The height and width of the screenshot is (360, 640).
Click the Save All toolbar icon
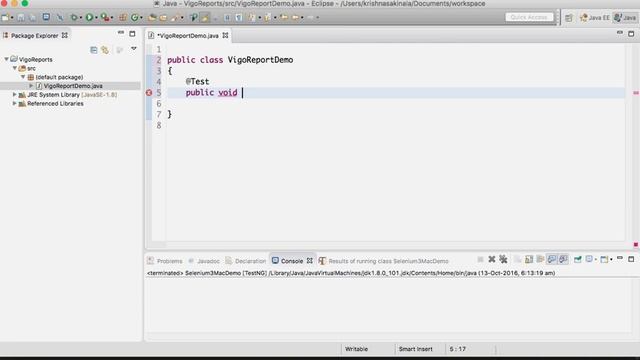pos(32,18)
